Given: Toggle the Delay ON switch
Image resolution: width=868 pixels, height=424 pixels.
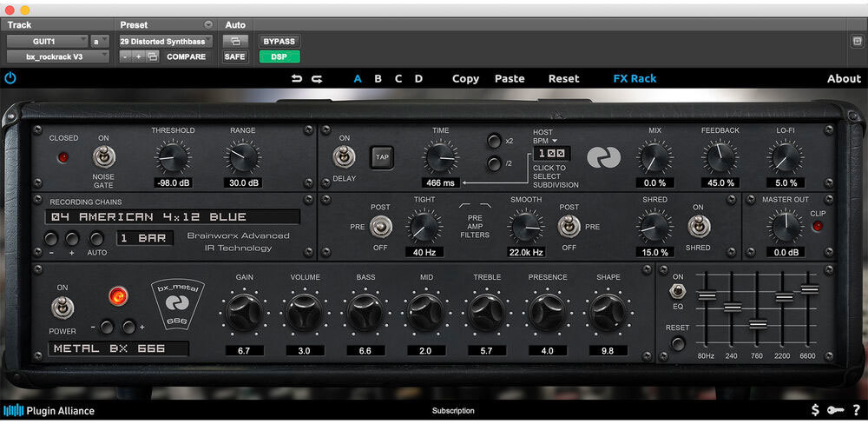Looking at the screenshot, I should (345, 158).
